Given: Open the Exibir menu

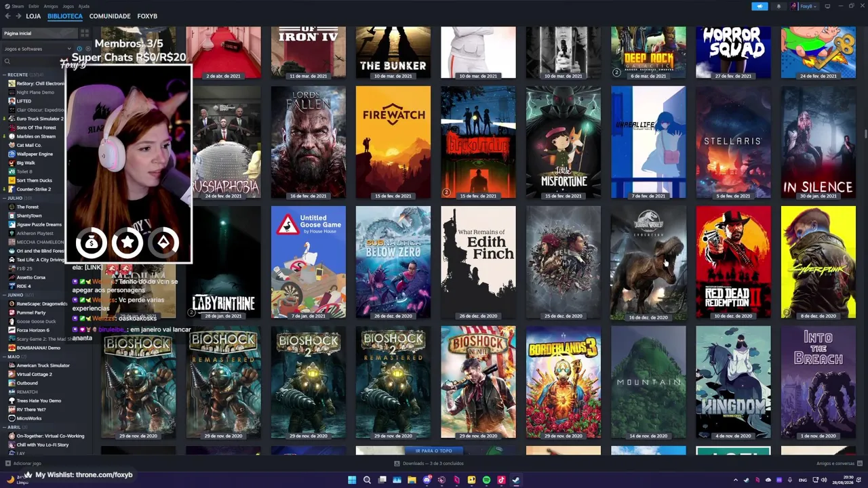Looking at the screenshot, I should 33,6.
